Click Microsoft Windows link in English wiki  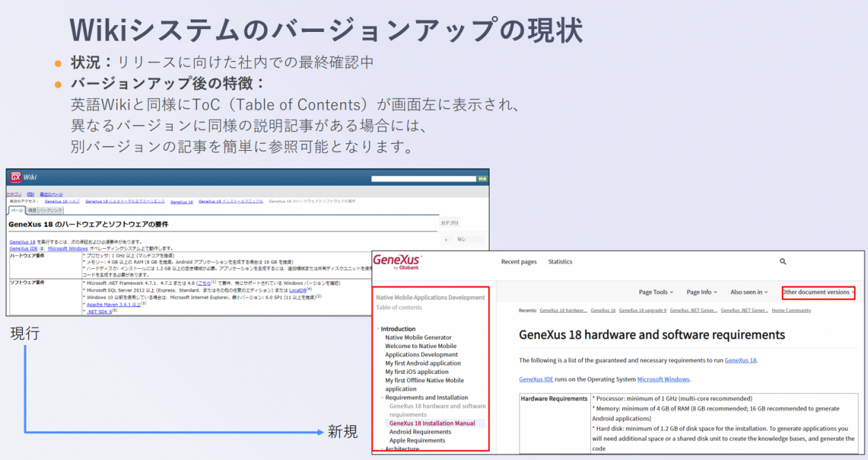click(663, 379)
